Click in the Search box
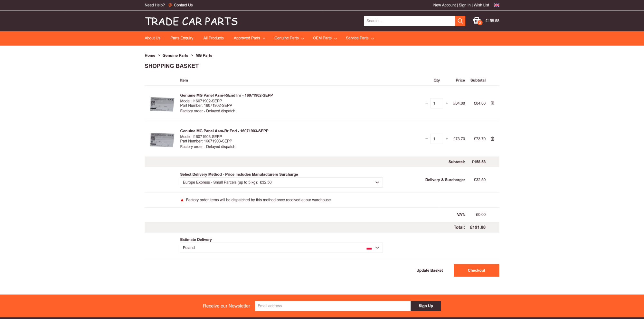644x319 pixels. point(410,21)
